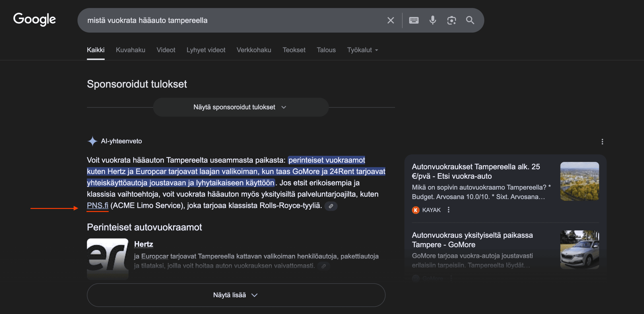Open the Hertz link

pos(143,244)
